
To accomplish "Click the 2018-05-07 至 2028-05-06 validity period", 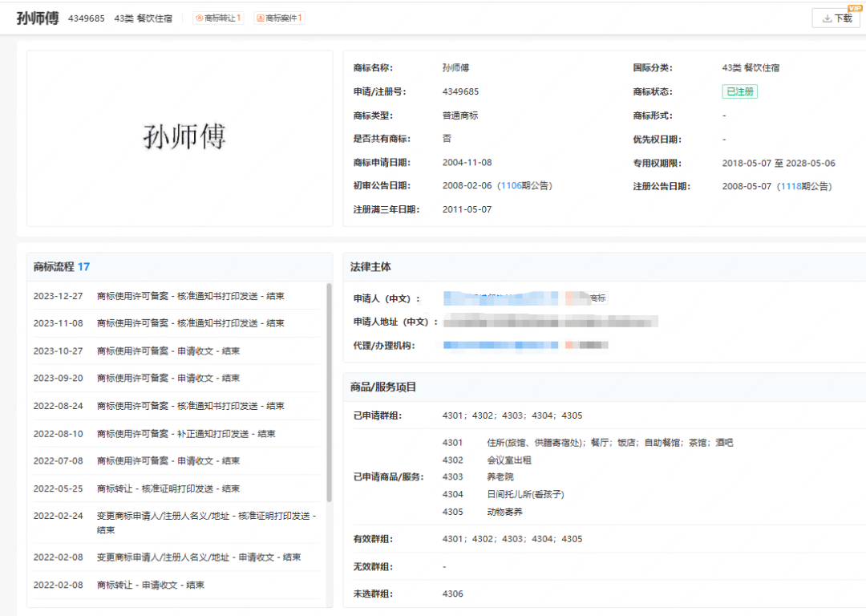I will click(x=779, y=163).
